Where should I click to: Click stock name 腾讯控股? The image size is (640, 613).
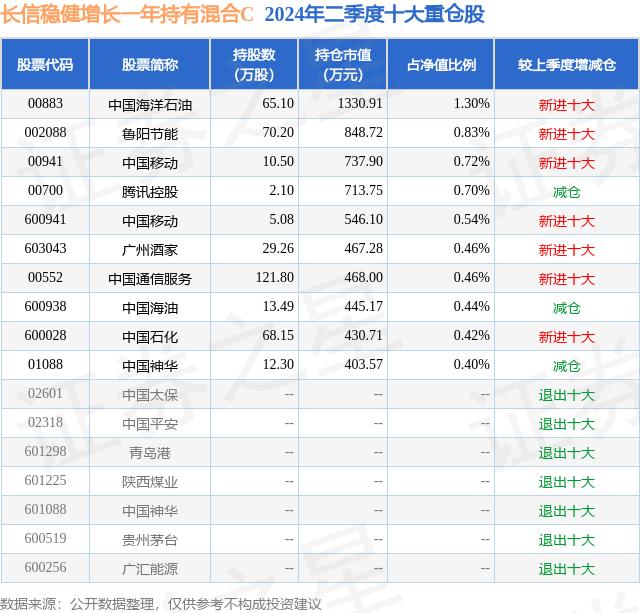coord(150,192)
